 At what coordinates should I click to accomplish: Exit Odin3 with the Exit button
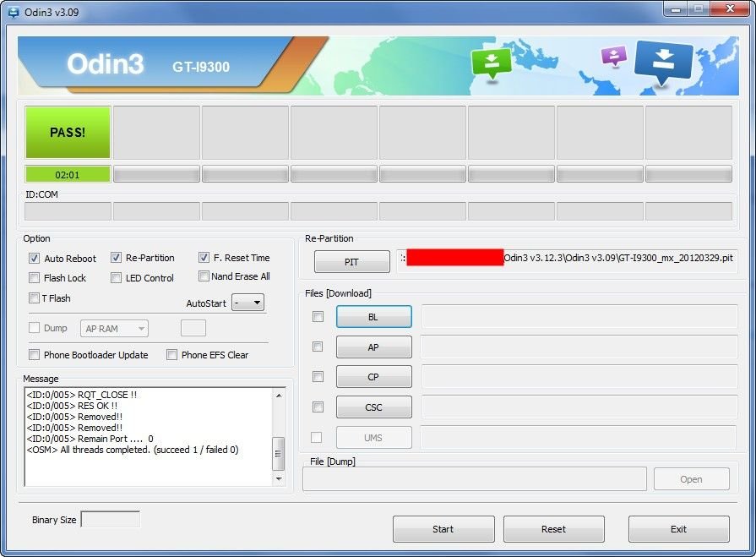[x=678, y=529]
